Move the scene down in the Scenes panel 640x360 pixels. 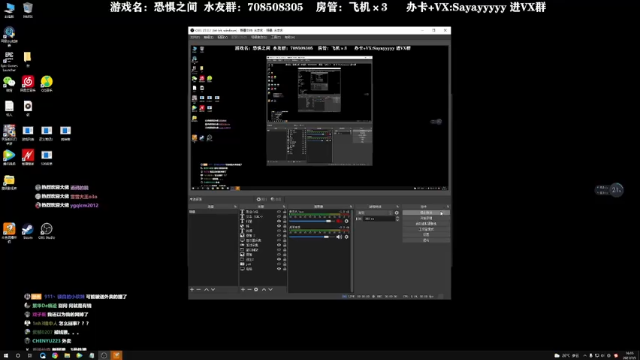213,289
